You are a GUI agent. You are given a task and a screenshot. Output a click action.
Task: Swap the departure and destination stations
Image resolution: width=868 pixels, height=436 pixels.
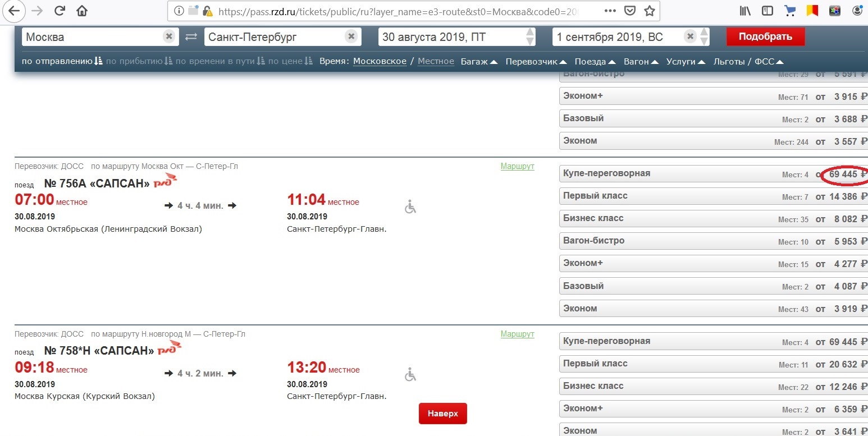[191, 37]
